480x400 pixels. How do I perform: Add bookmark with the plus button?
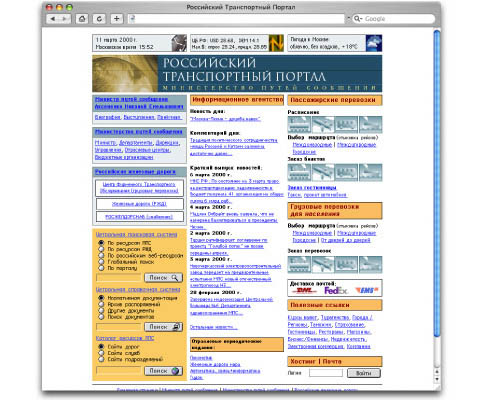tap(117, 19)
